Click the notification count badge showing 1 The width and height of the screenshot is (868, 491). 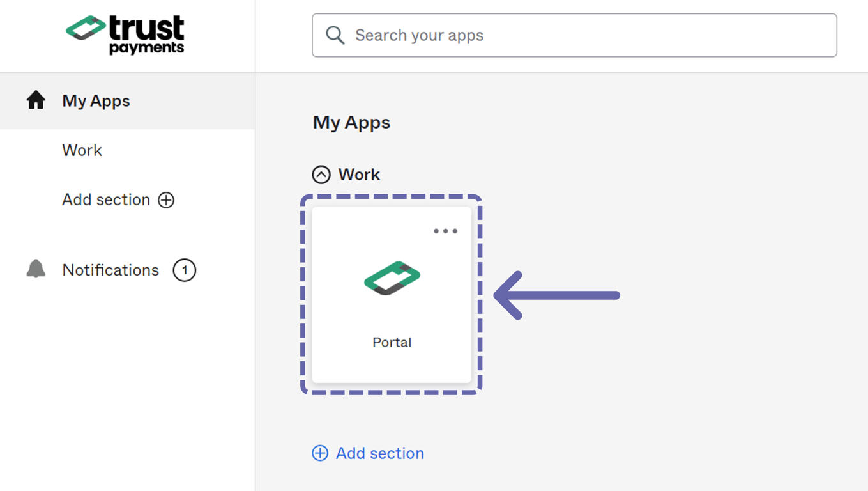click(x=185, y=270)
